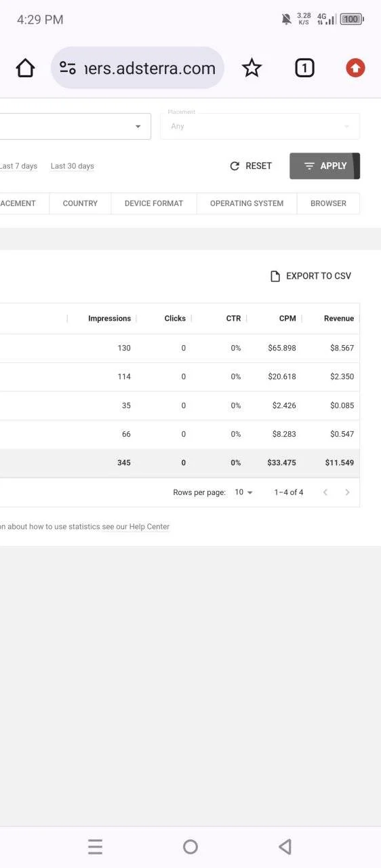Open the Placement Any dropdown
Screen dimensions: 381x868
[260, 126]
